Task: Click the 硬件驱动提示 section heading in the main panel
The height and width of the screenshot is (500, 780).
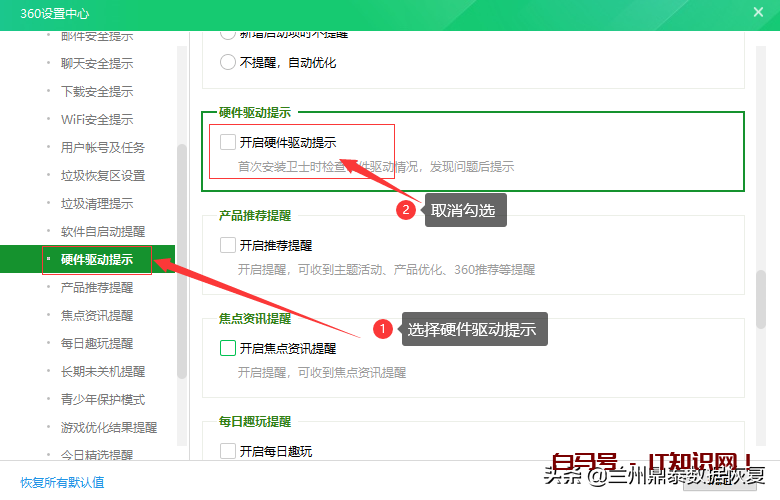Action: (x=255, y=112)
